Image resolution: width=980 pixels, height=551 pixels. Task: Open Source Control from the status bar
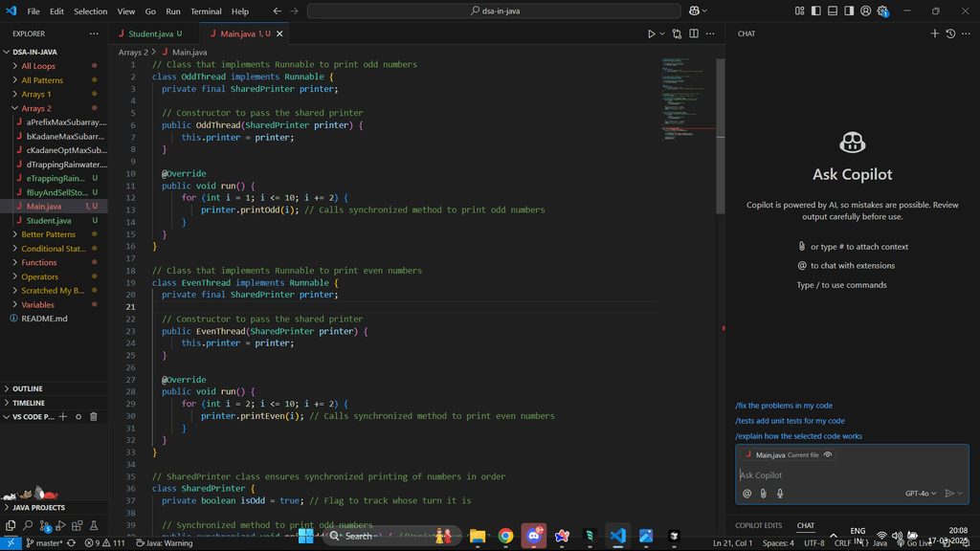click(x=41, y=542)
